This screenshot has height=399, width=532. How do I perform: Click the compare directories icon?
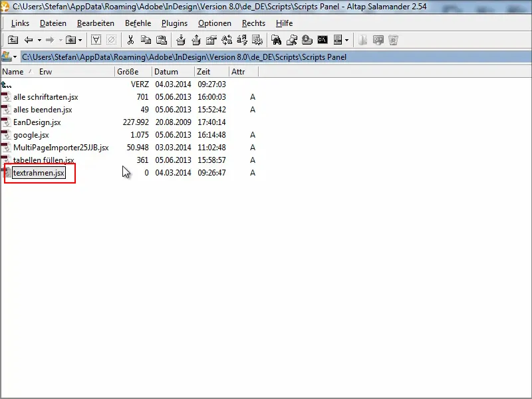[292, 40]
